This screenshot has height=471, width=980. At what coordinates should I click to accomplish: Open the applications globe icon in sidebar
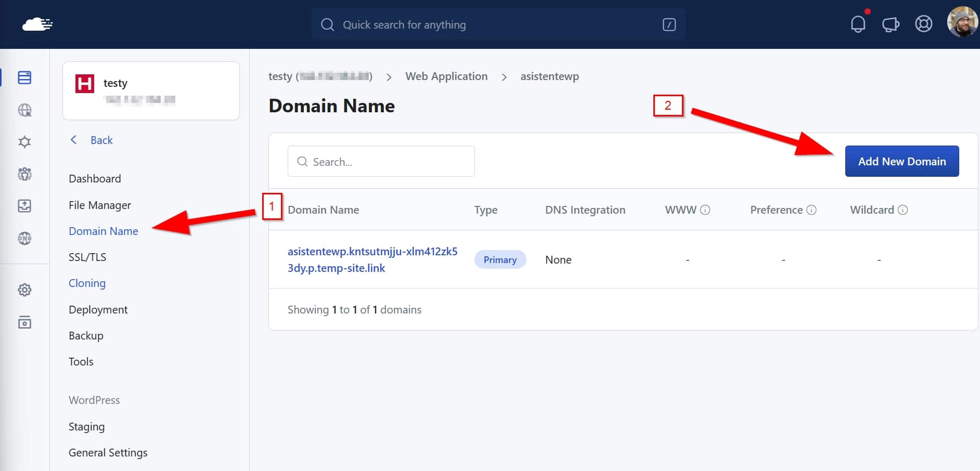[24, 110]
